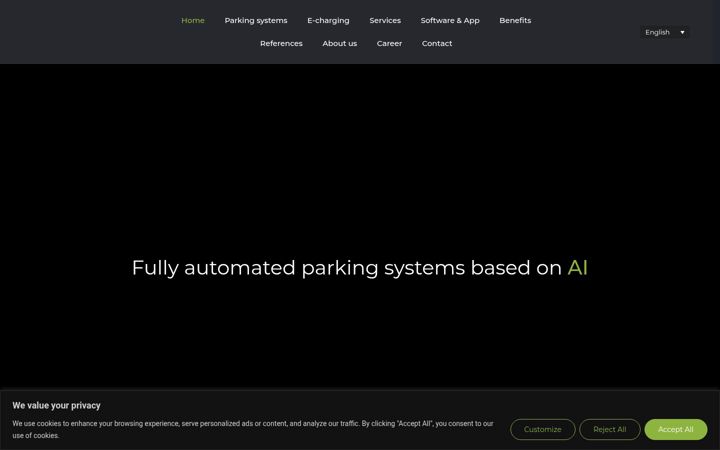Open Software & App page
This screenshot has width=720, height=450.
pyautogui.click(x=450, y=20)
